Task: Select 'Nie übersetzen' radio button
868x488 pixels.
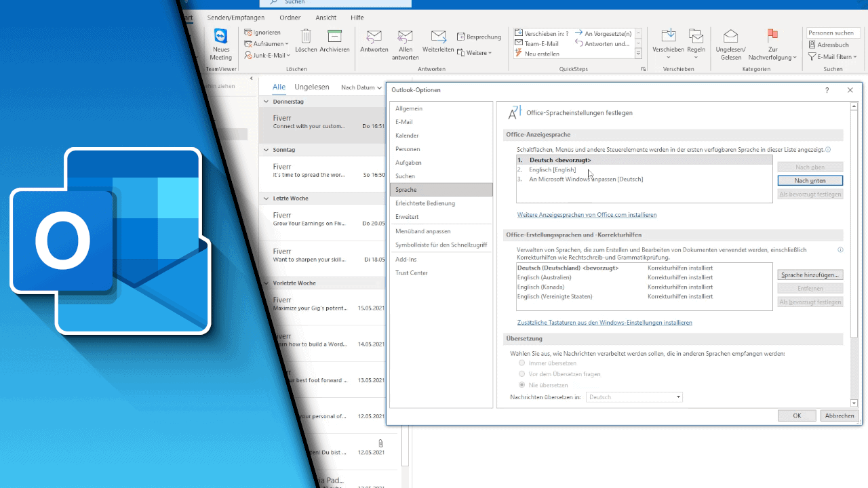Action: coord(521,385)
